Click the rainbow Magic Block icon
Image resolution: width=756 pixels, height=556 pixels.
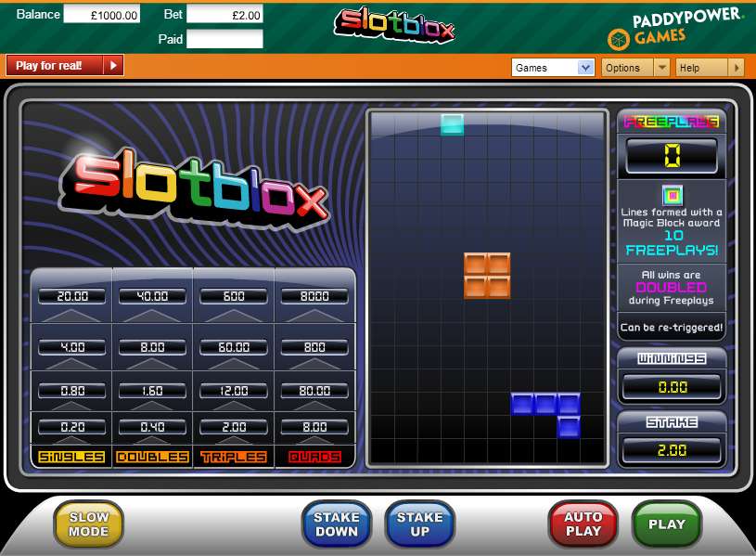673,196
